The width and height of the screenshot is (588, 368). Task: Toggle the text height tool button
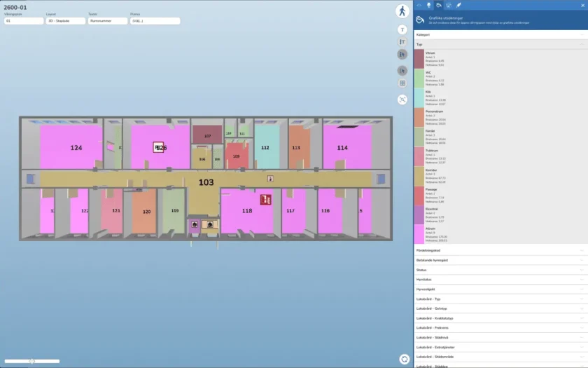pos(402,42)
